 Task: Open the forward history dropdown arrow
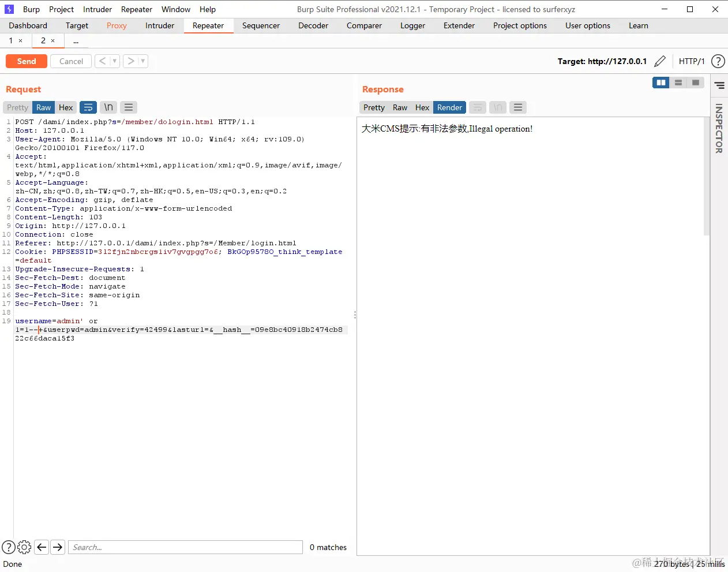(x=143, y=61)
